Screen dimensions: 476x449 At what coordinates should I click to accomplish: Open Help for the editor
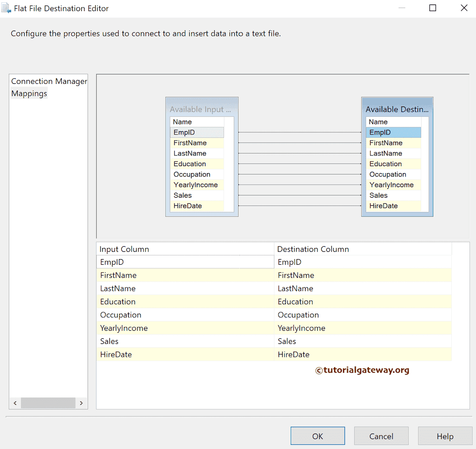tap(445, 436)
